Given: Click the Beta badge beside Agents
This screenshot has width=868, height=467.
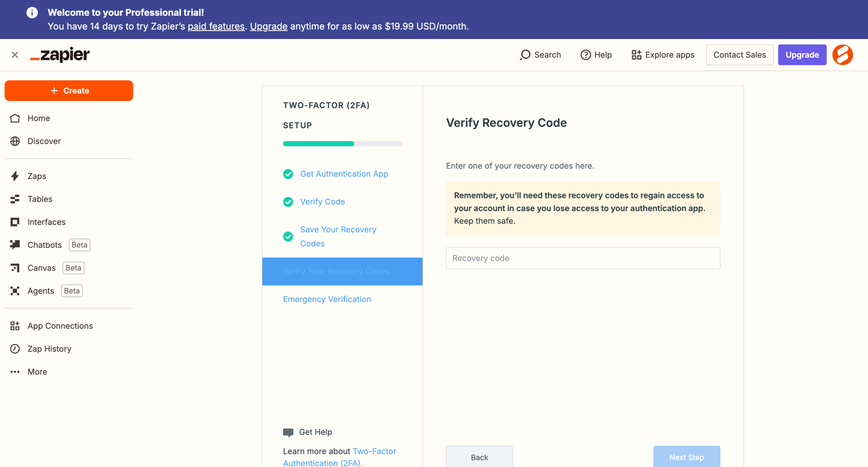Looking at the screenshot, I should click(x=72, y=291).
